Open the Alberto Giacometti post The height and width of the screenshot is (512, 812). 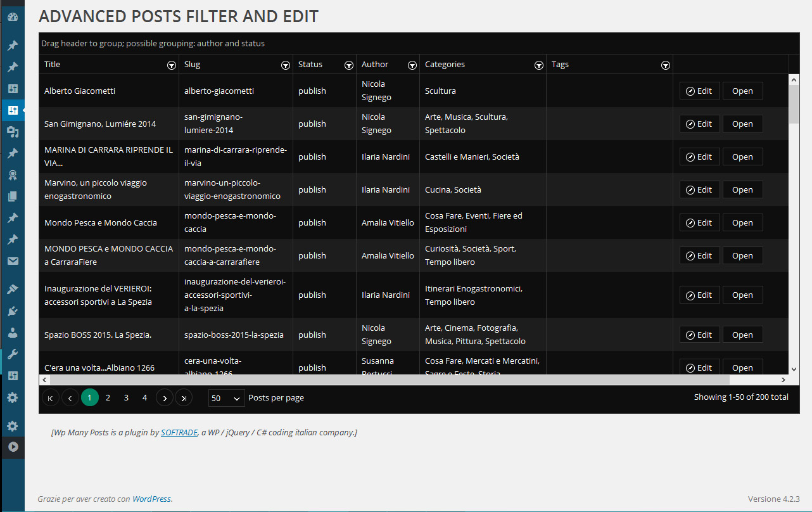click(742, 91)
